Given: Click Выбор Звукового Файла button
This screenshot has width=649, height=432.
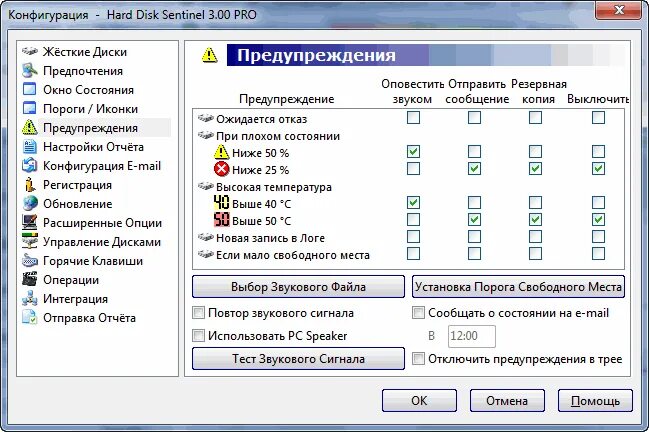Looking at the screenshot, I should click(x=298, y=287).
